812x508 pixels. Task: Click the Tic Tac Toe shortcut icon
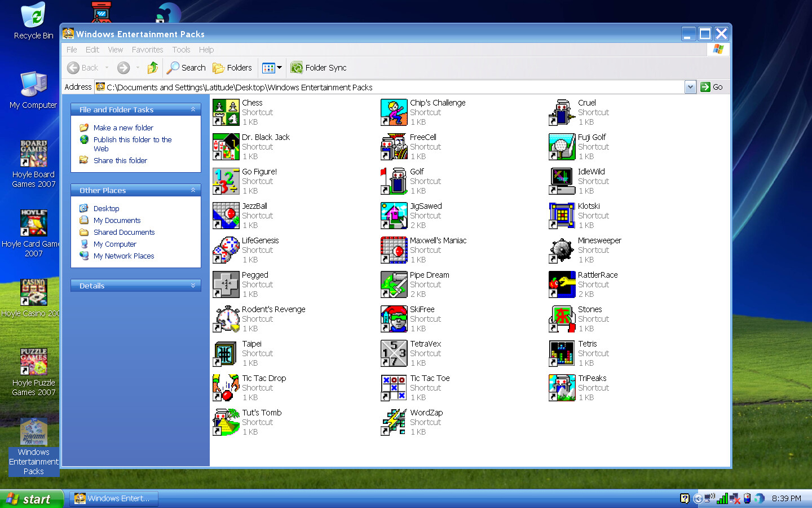[x=394, y=388]
